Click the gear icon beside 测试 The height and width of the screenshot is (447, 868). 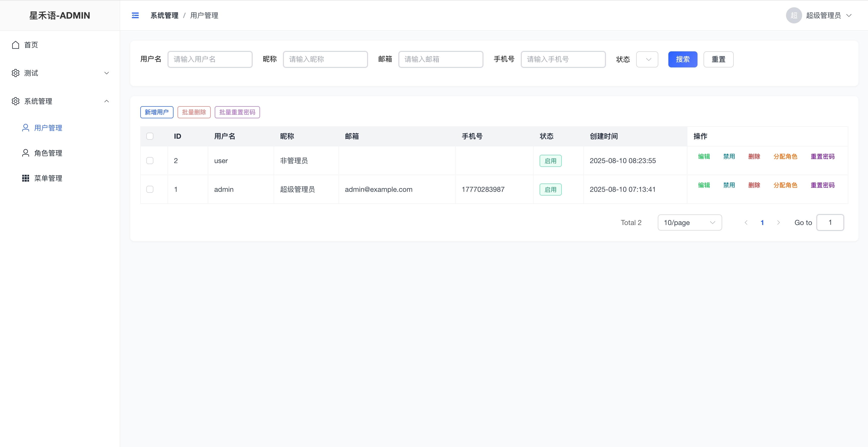coord(16,73)
